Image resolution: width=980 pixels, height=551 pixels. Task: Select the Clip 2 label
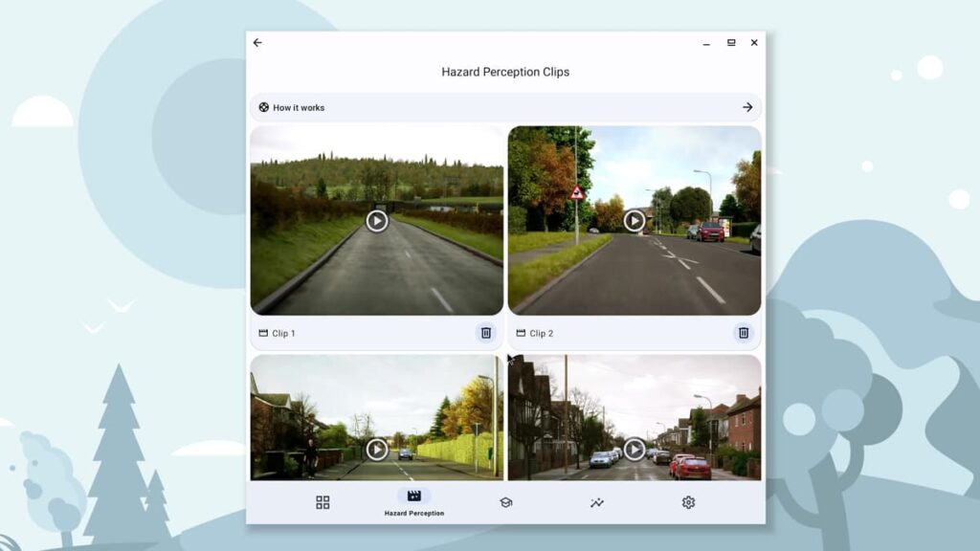point(542,334)
